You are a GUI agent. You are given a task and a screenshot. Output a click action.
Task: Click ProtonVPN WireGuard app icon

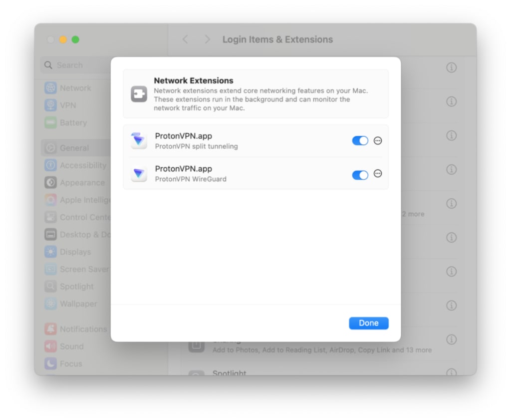139,174
